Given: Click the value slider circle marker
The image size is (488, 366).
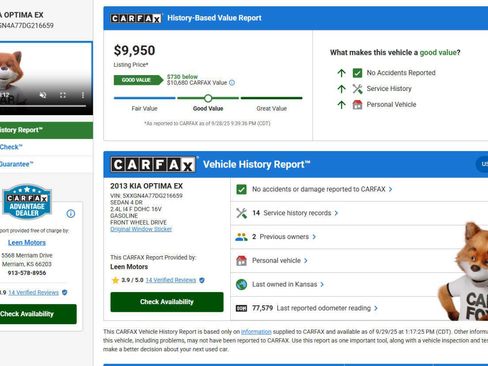Looking at the screenshot, I should tap(208, 98).
